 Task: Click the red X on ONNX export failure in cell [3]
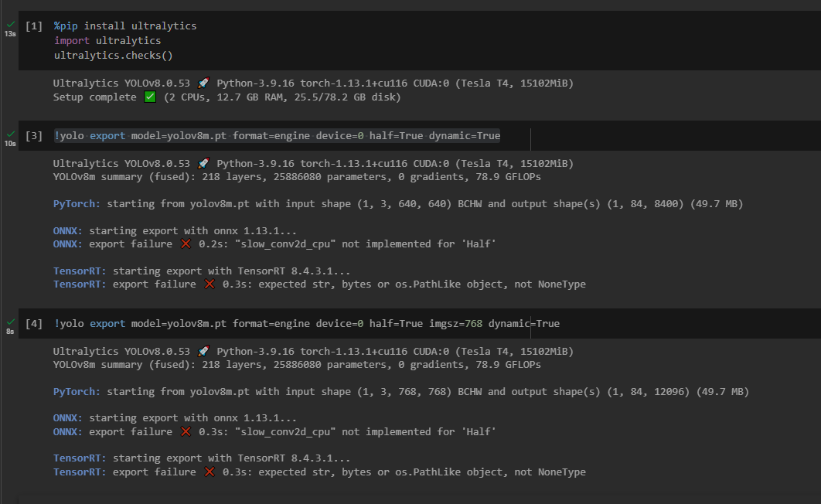pos(185,243)
